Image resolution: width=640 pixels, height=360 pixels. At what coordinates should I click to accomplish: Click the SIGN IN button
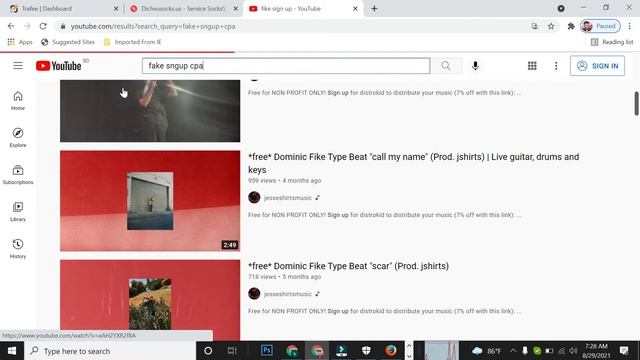pos(597,66)
